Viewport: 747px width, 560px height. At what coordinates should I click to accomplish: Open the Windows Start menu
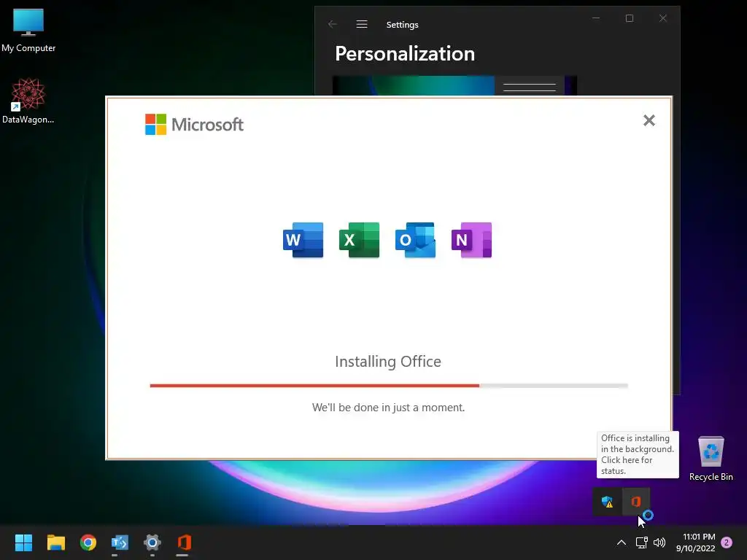point(23,542)
